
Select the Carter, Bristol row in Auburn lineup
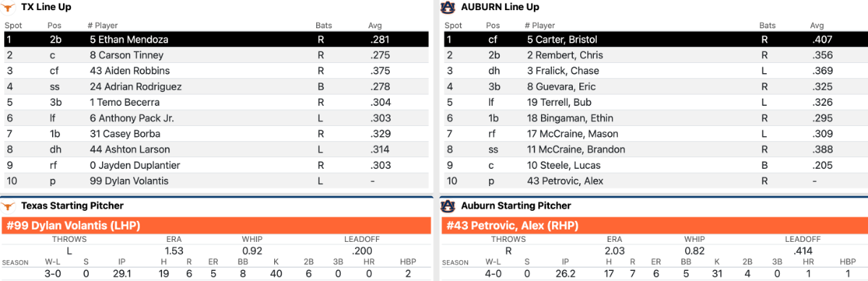pyautogui.click(x=655, y=40)
